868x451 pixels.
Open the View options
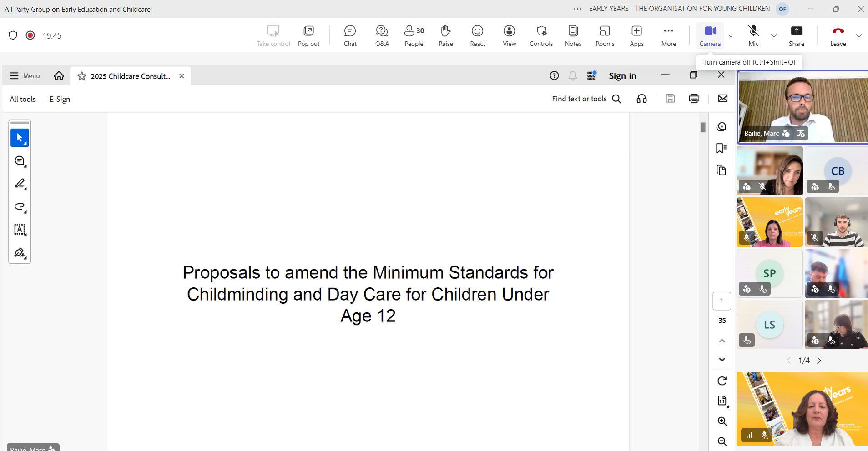coord(509,36)
